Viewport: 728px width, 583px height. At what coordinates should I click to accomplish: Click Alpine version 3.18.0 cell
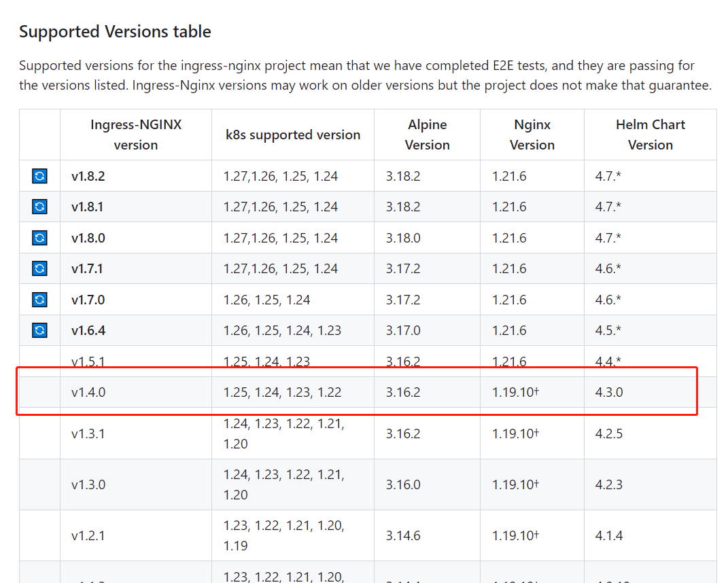click(427, 238)
